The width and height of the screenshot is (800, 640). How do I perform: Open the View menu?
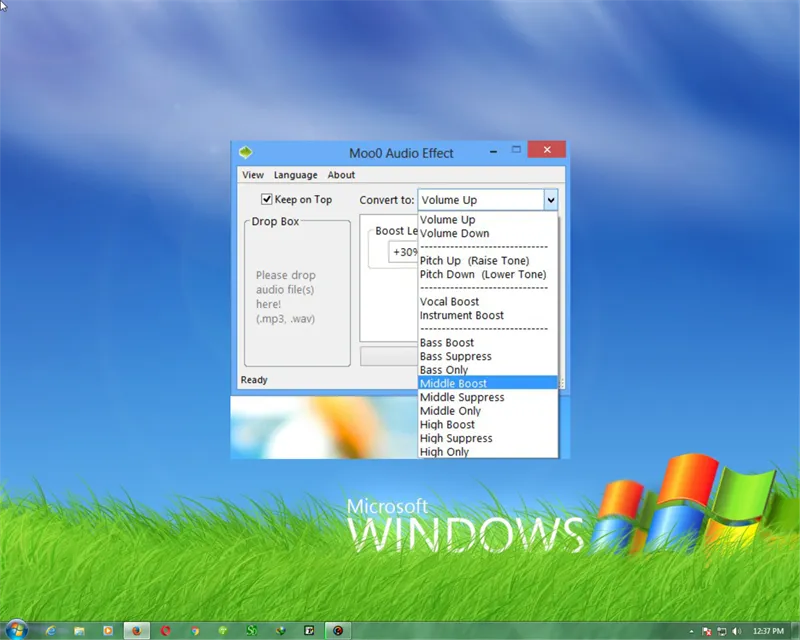point(253,175)
